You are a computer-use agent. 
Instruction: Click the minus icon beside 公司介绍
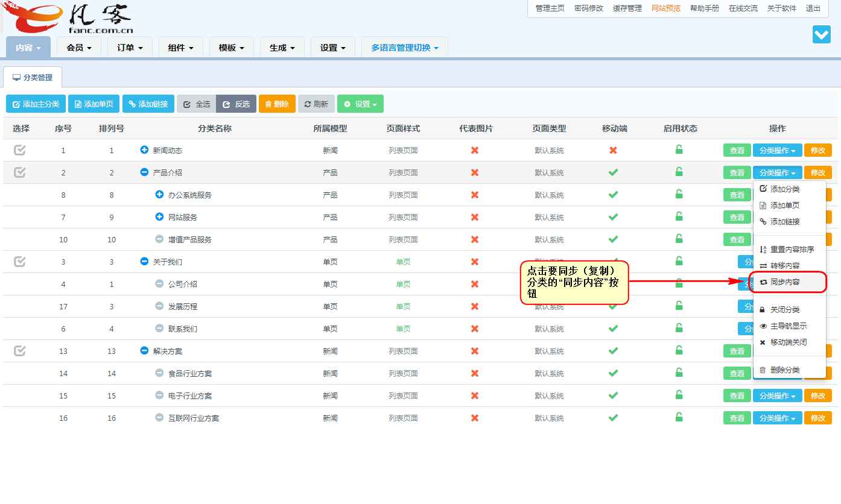coord(159,283)
